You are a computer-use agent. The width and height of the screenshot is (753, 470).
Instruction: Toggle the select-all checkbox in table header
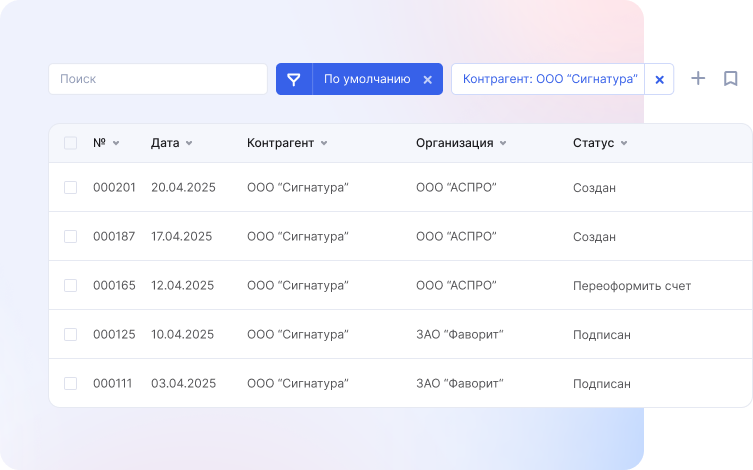coord(70,143)
